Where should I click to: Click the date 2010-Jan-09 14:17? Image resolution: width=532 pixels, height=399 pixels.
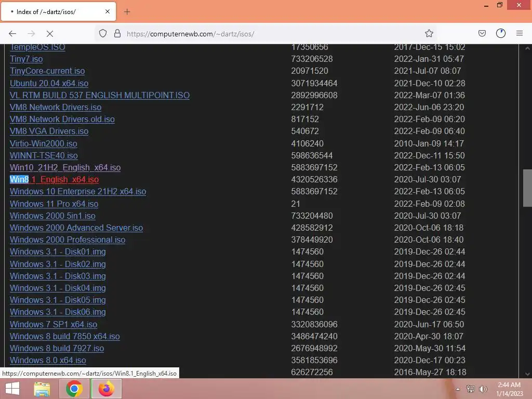[429, 143]
